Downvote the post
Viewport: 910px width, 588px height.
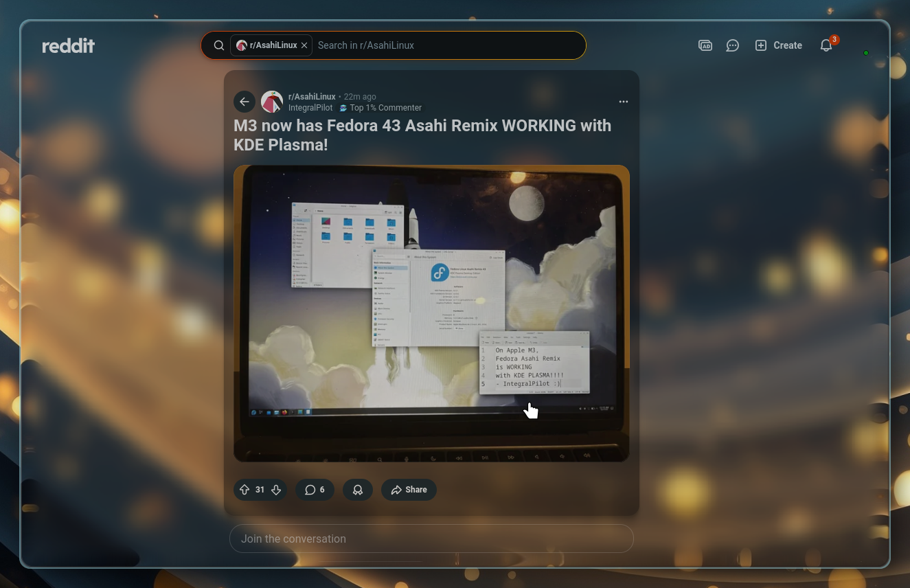tap(276, 490)
